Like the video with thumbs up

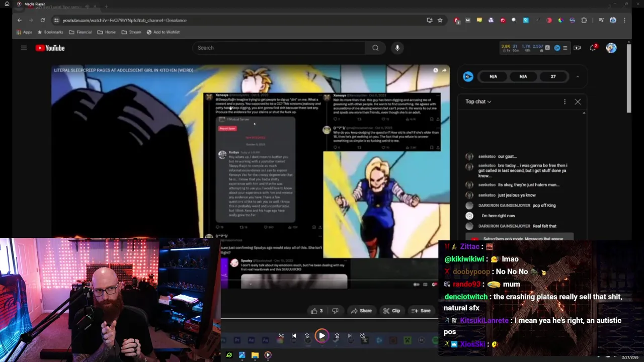pyautogui.click(x=317, y=311)
